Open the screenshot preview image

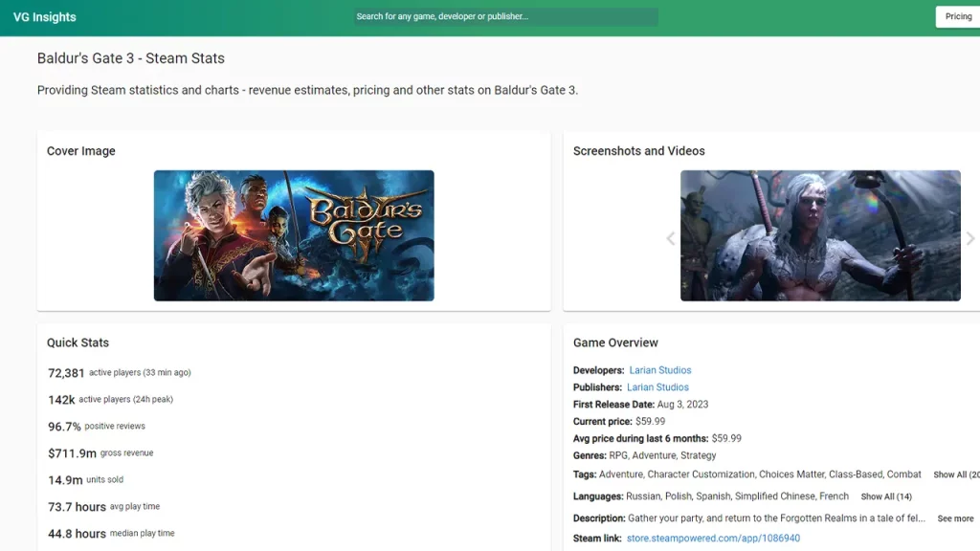[820, 235]
